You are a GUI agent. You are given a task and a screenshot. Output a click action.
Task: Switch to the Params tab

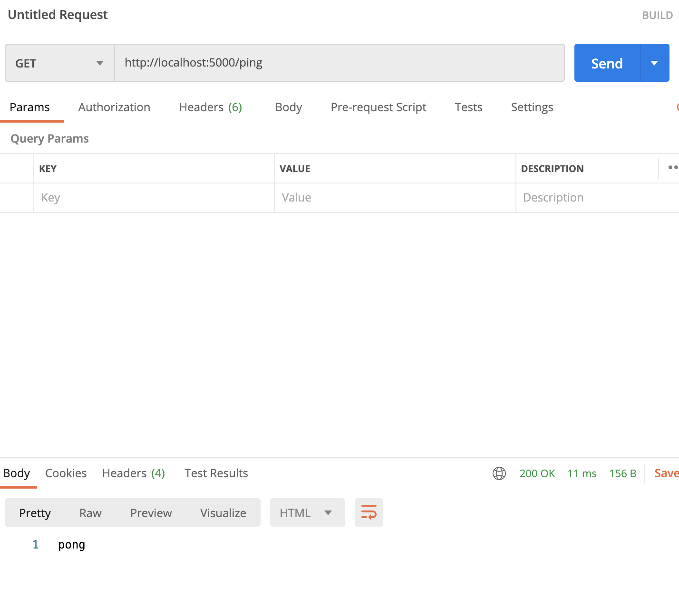[29, 107]
